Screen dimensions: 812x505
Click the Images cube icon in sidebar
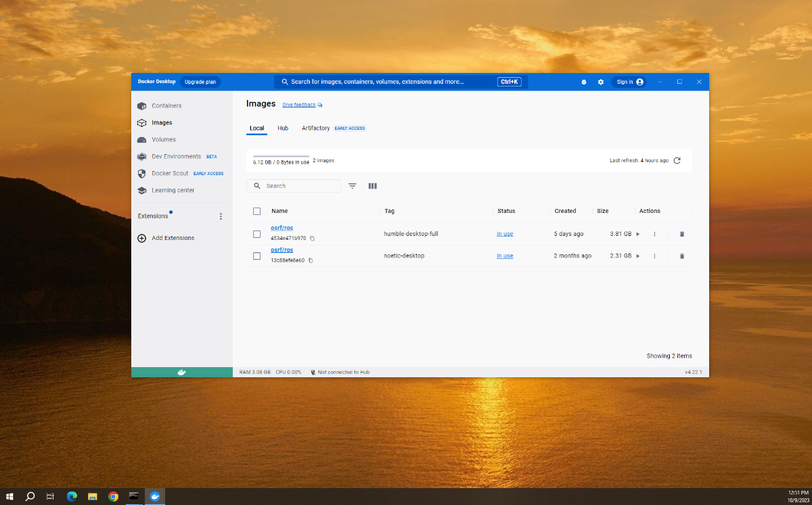click(141, 123)
